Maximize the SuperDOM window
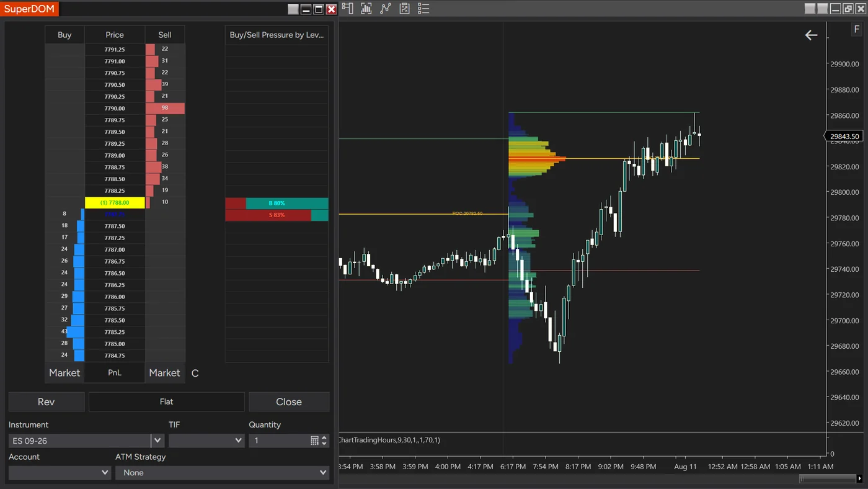The image size is (868, 489). point(319,9)
